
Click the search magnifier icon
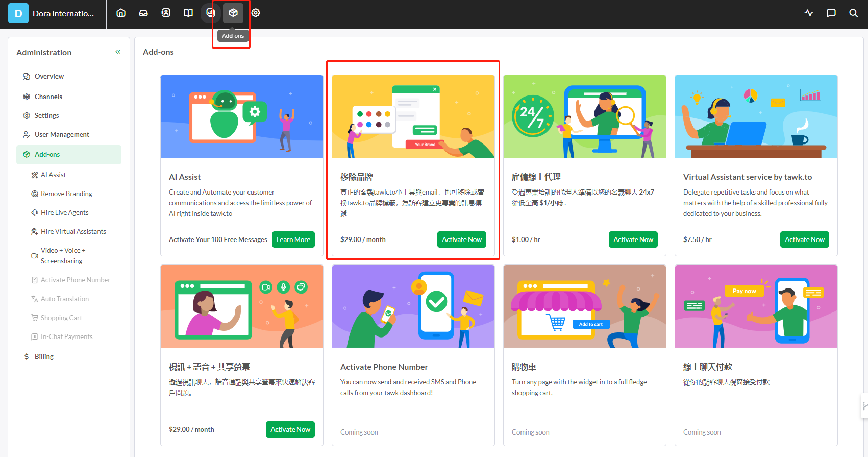(854, 13)
